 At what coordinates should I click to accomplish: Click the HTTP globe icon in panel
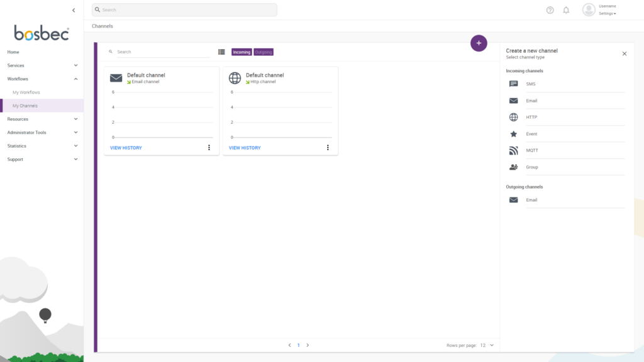point(513,118)
